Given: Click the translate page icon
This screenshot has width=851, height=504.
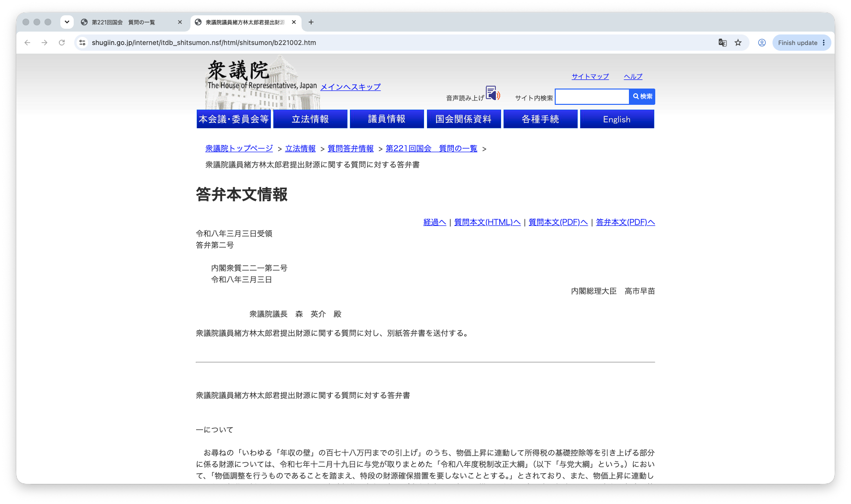Looking at the screenshot, I should [723, 43].
